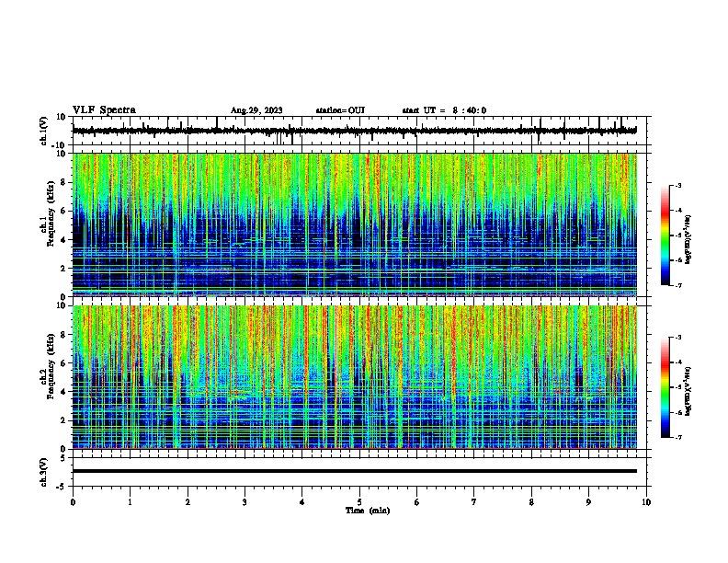
Task: Click the "1" tick on the time axis
Action: coord(130,502)
